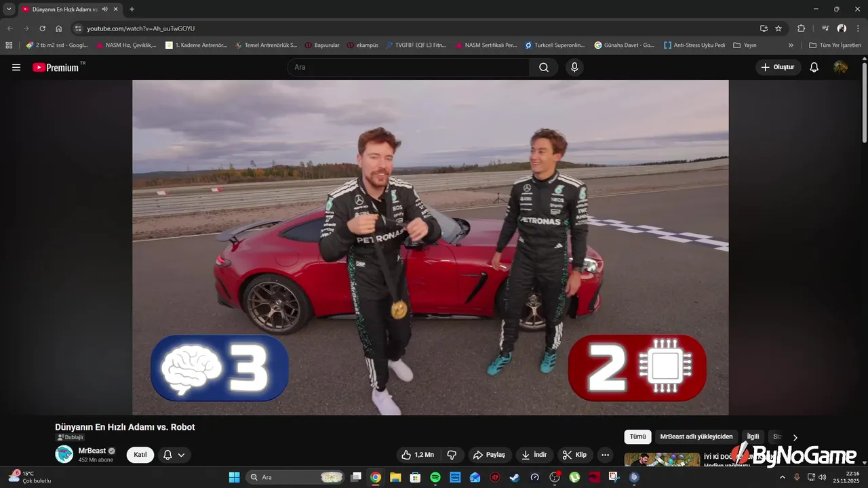This screenshot has width=868, height=488.
Task: Show hidden system tray icons
Action: [x=782, y=477]
